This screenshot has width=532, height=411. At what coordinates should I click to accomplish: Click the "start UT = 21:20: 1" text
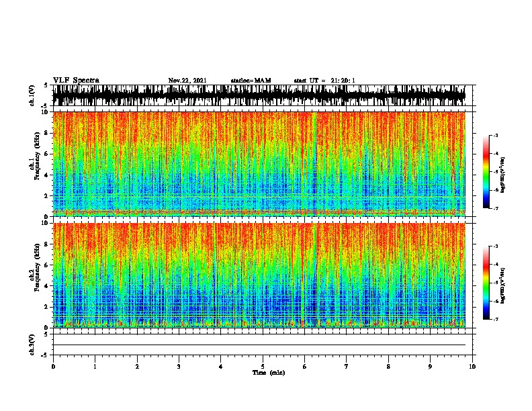tap(324, 81)
